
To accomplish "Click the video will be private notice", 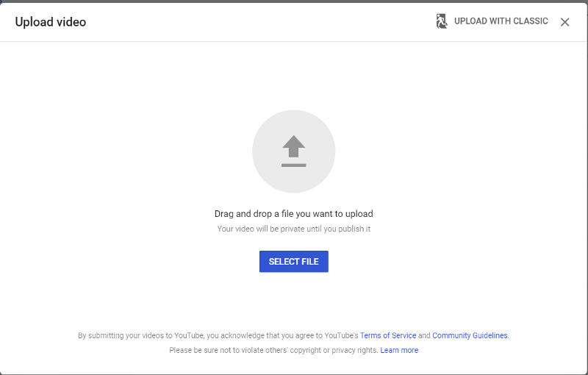I will point(293,229).
